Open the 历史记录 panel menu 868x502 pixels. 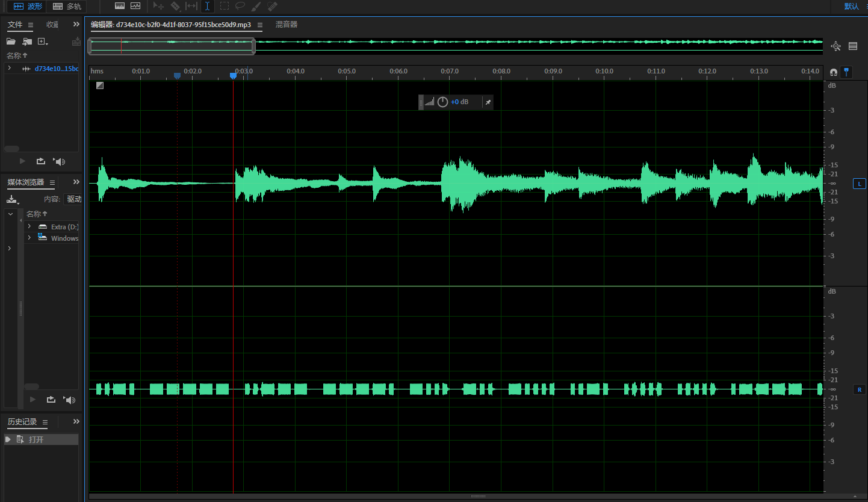45,422
